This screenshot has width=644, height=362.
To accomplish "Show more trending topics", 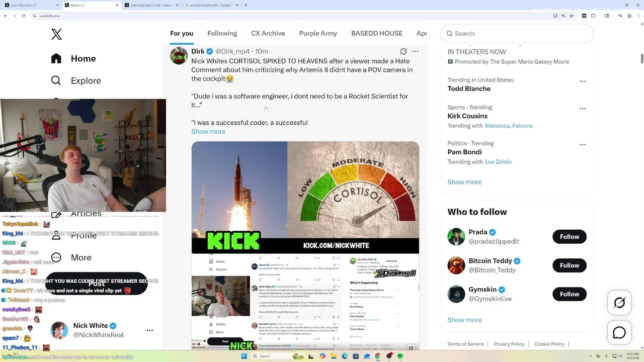I will (464, 182).
